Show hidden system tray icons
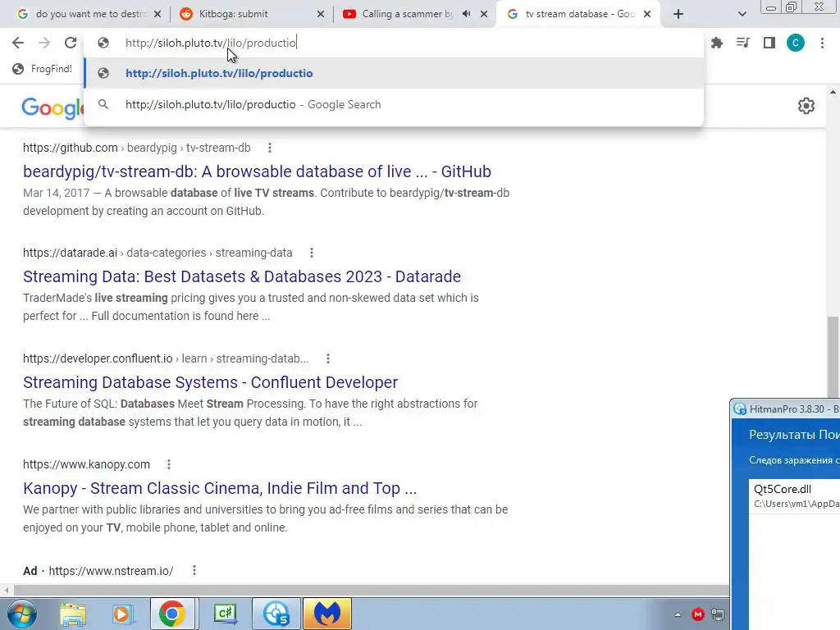 point(678,614)
